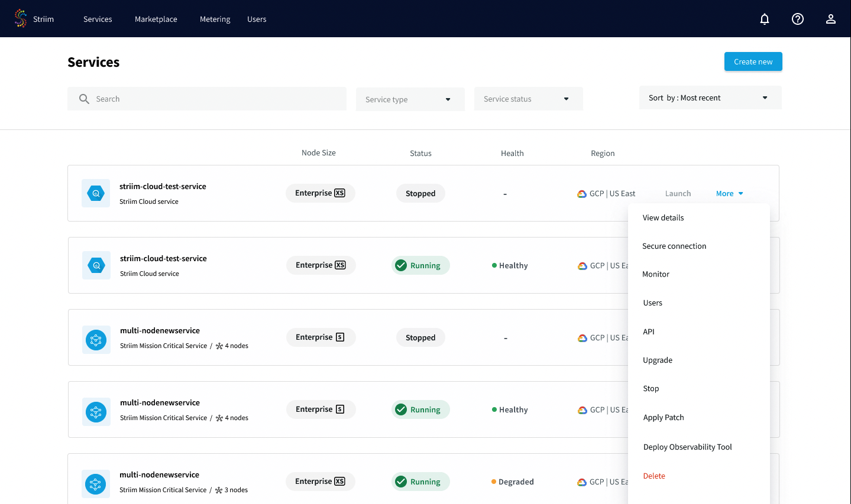851x504 pixels.
Task: Select Delete in the More menu
Action: tap(654, 476)
